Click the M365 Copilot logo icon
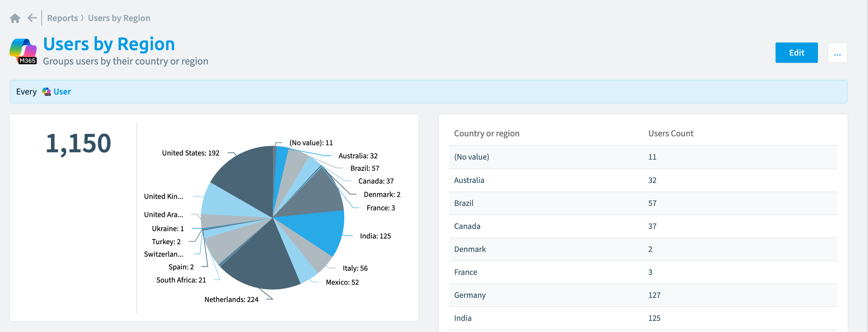Viewport: 868px width, 332px height. click(23, 51)
